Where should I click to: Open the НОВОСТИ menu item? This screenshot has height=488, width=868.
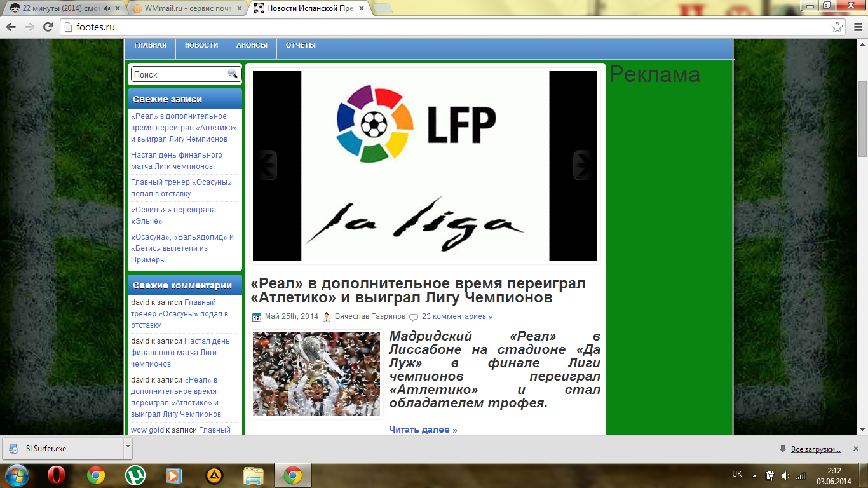(x=201, y=45)
